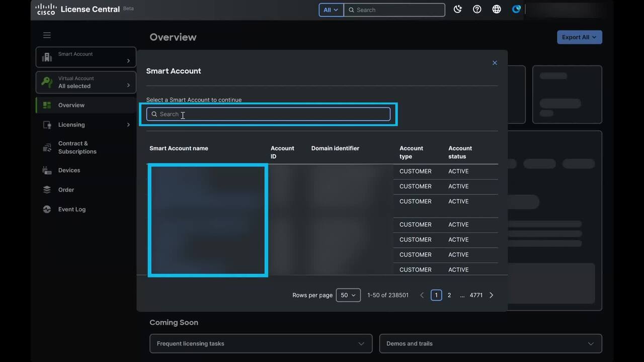Screen dimensions: 644x362
Task: Open the language globe icon
Action: [497, 10]
